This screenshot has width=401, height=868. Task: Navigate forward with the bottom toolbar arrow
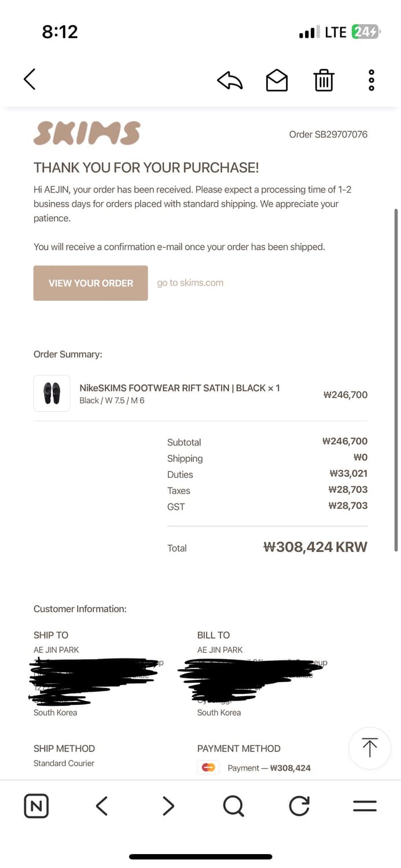pyautogui.click(x=168, y=806)
